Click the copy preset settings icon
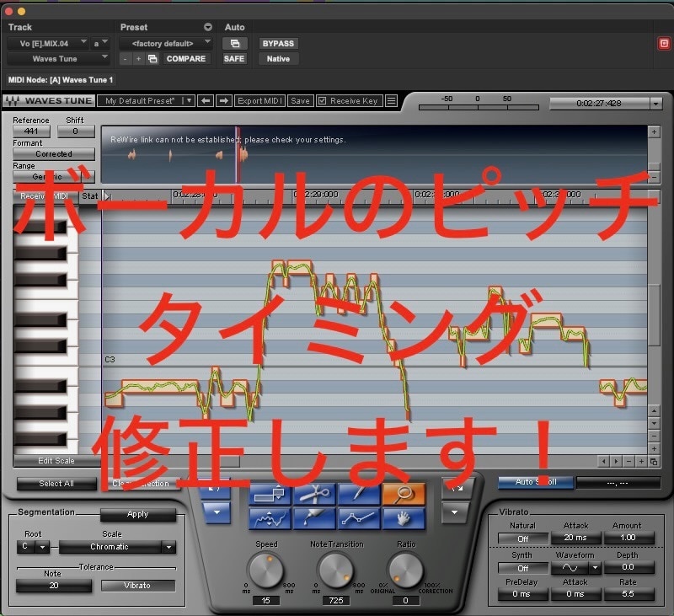Viewport: 674px width, 616px height. click(152, 58)
